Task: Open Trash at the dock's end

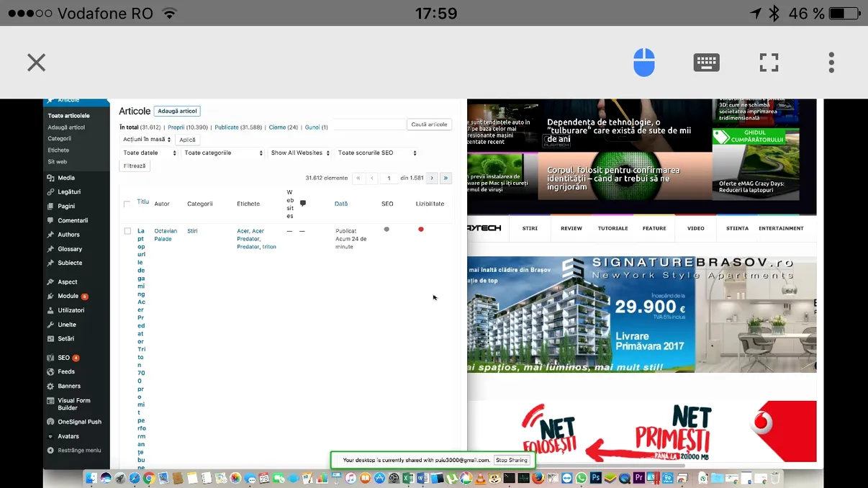Action: (x=775, y=478)
